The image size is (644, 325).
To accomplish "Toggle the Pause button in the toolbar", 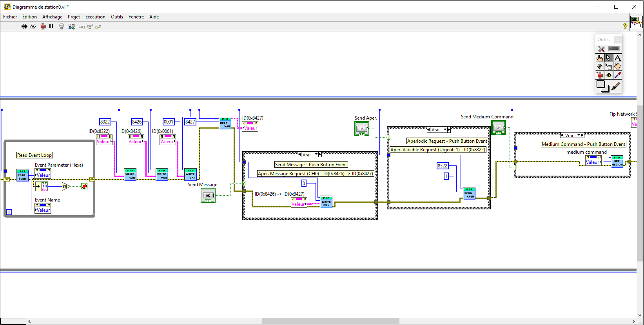I will [x=51, y=27].
